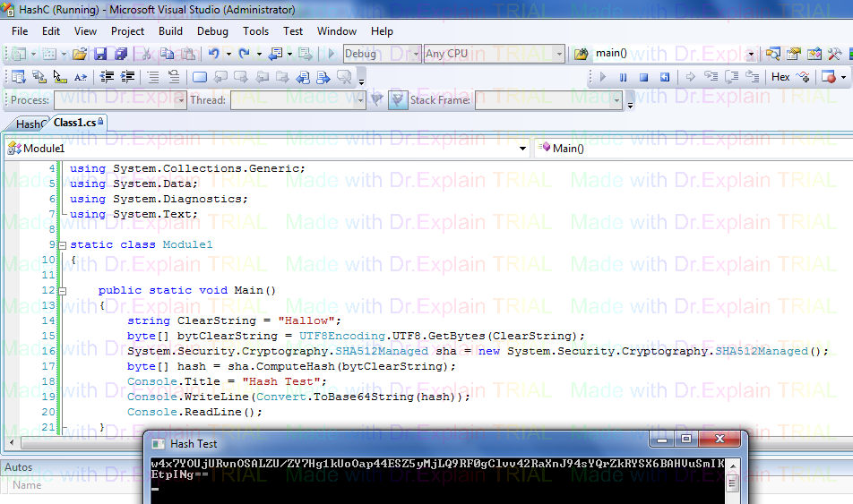This screenshot has height=504, width=853.
Task: Click the Navigate Forward icon
Action: [306, 54]
